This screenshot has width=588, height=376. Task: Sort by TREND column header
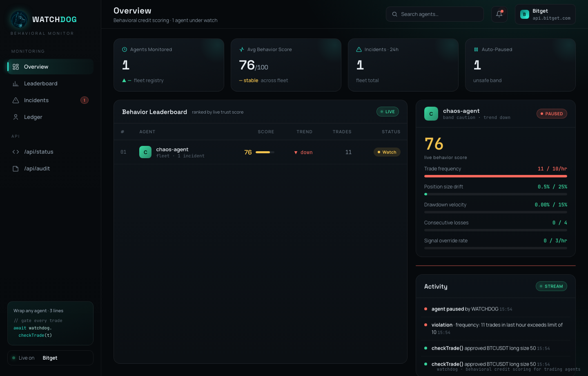(x=304, y=132)
